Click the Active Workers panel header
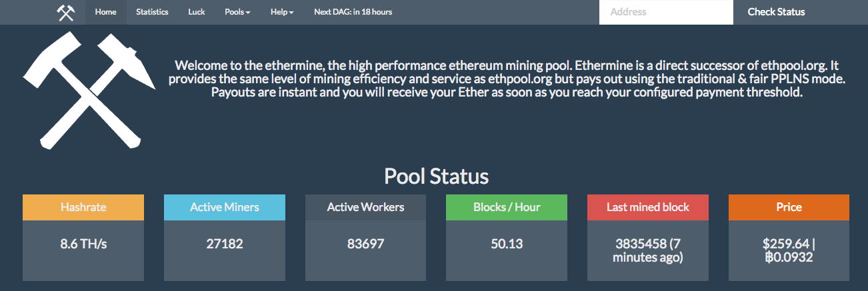 (x=365, y=207)
